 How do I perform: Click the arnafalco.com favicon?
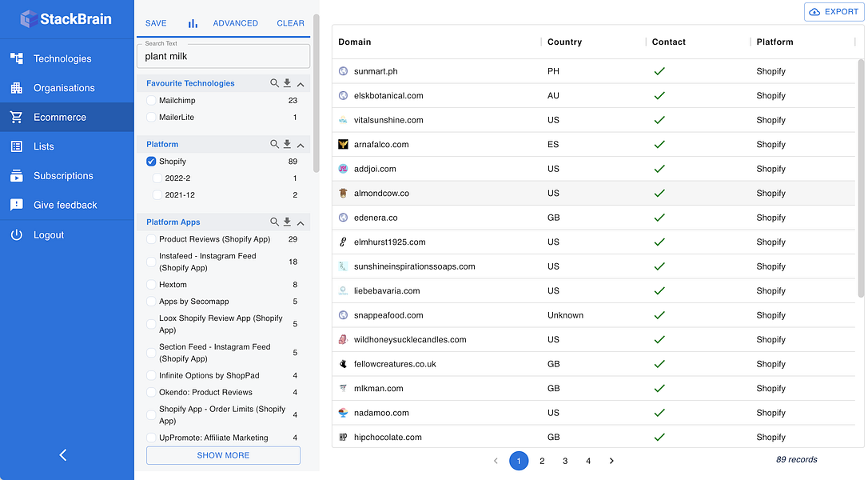coord(343,144)
